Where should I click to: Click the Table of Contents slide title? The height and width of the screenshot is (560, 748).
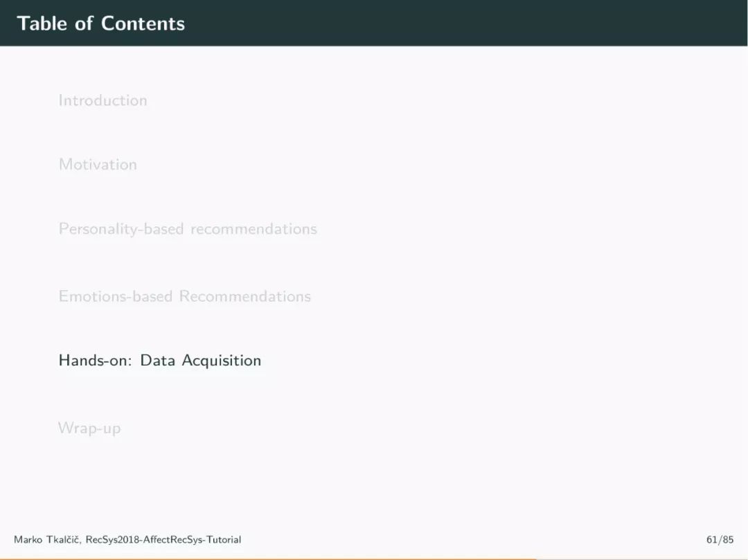click(100, 24)
